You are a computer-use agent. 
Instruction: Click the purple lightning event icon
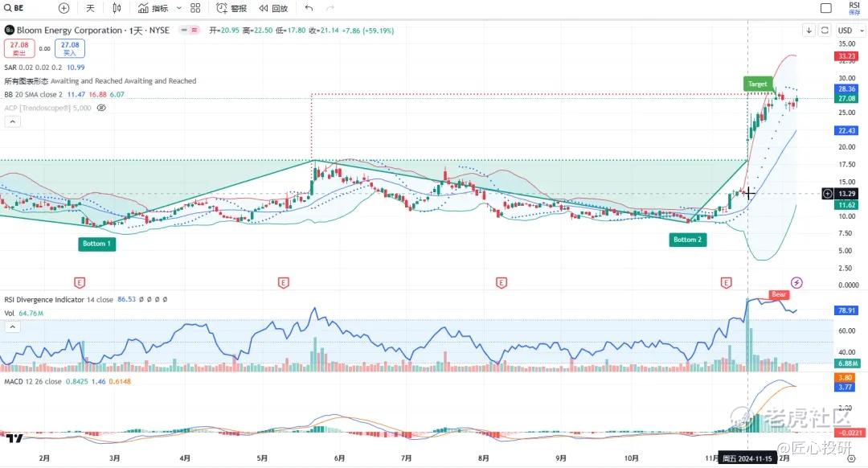pos(796,283)
